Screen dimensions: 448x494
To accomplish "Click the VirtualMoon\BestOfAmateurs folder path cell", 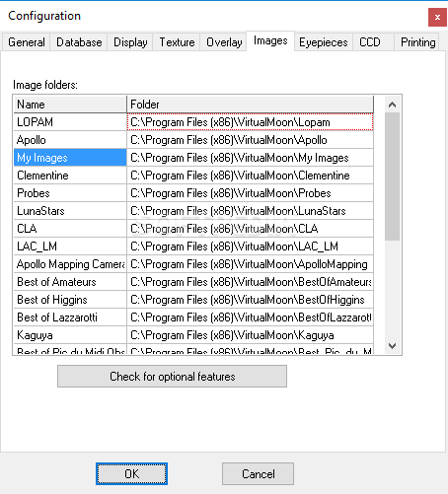I will point(251,282).
